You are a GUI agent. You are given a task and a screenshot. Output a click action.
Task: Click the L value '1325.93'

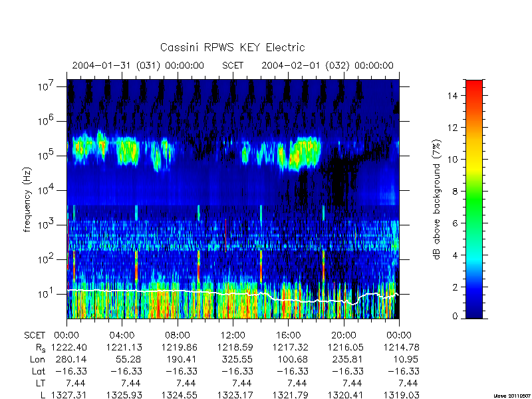124,395
